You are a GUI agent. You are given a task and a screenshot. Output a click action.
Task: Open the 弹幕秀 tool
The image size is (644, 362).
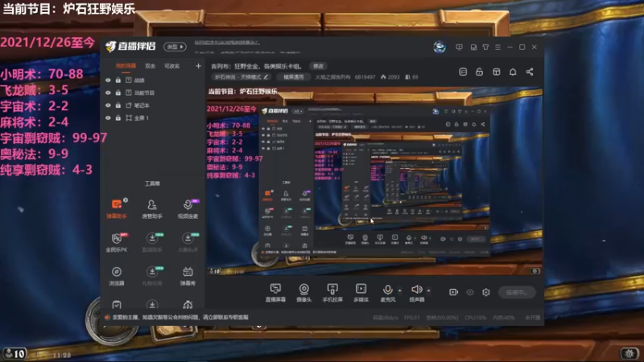(x=188, y=275)
